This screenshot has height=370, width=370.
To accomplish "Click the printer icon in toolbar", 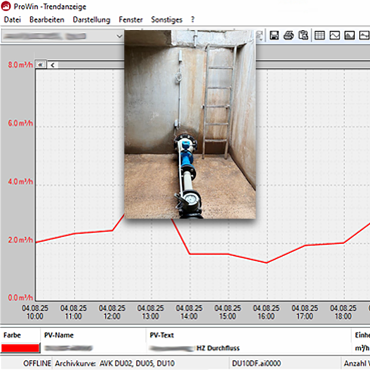I will 289,35.
